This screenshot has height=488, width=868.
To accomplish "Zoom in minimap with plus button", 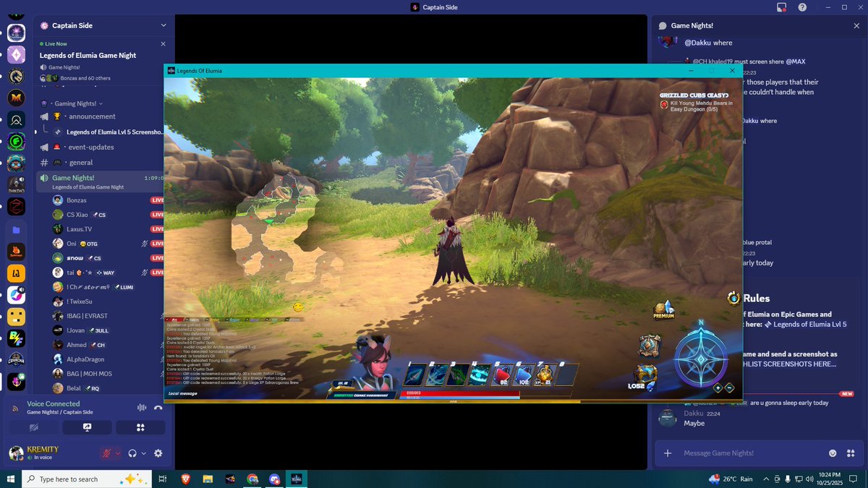I will (718, 388).
